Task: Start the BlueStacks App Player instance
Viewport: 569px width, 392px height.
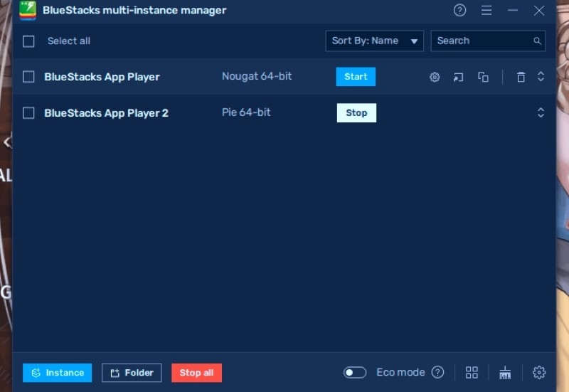Action: (x=356, y=77)
